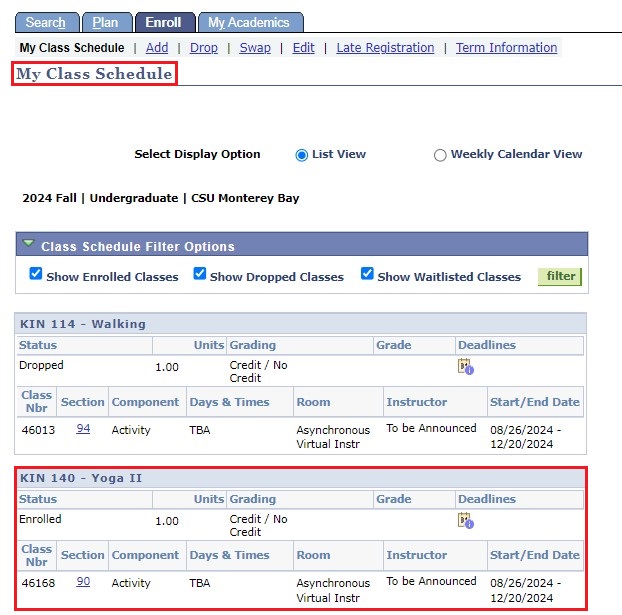This screenshot has width=622, height=615.
Task: Select List View radio button
Action: click(x=302, y=155)
